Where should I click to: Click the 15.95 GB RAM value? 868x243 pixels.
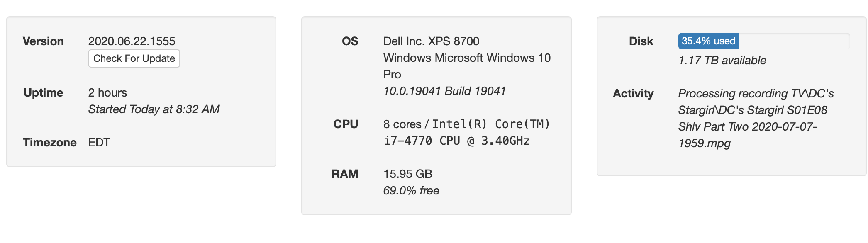click(407, 174)
